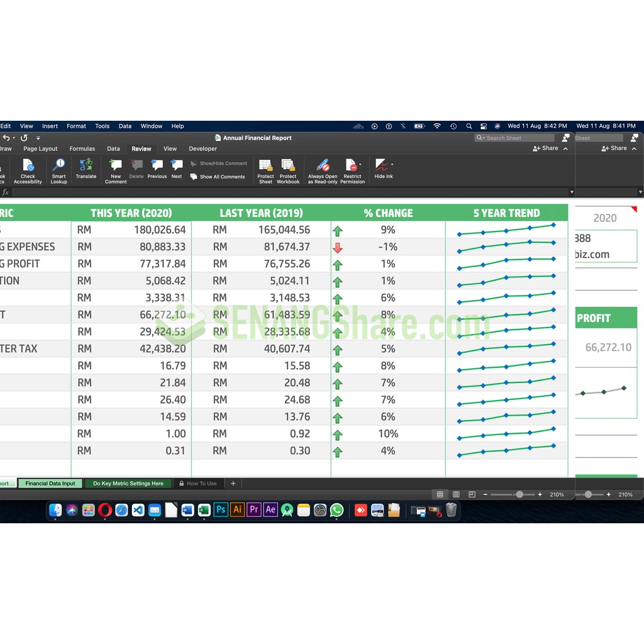Switch to Normal view
The height and width of the screenshot is (644, 644).
(x=440, y=494)
